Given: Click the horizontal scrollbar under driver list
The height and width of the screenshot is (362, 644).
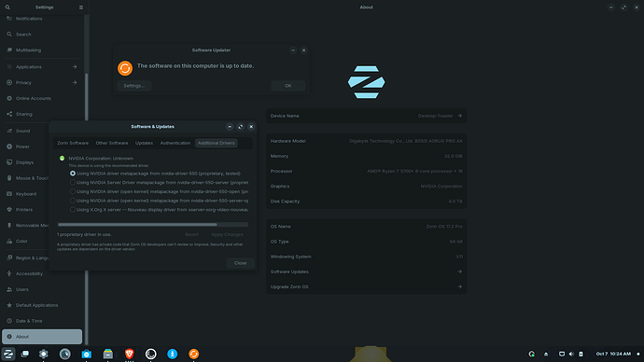Looking at the screenshot, I should tap(153, 225).
